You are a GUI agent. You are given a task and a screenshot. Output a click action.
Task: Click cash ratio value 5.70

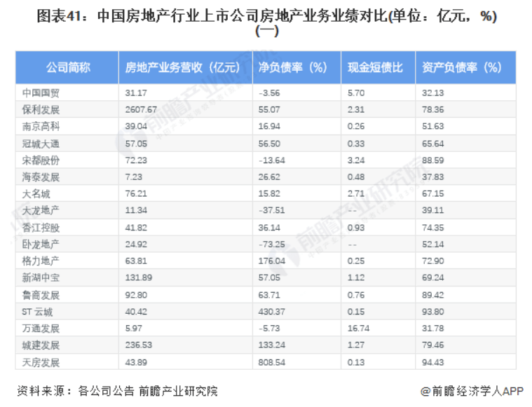(x=356, y=93)
